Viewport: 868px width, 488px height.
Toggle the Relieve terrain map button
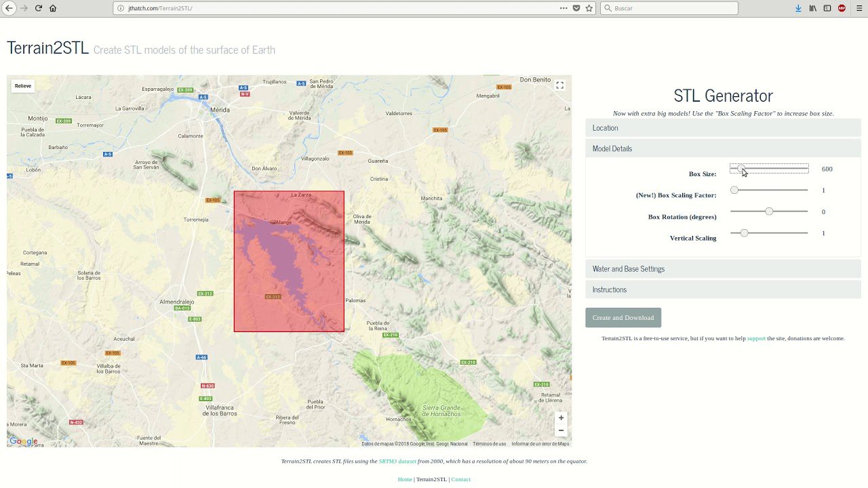(x=23, y=86)
